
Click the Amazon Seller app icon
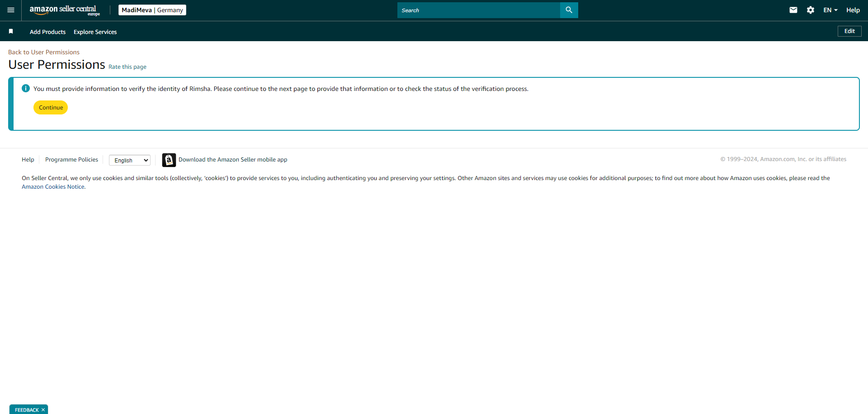coord(169,160)
